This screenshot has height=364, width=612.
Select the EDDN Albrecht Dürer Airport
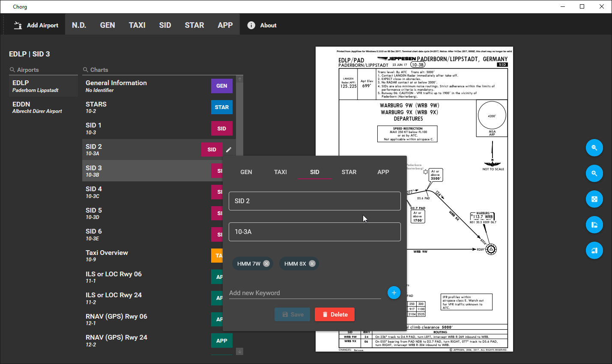43,107
